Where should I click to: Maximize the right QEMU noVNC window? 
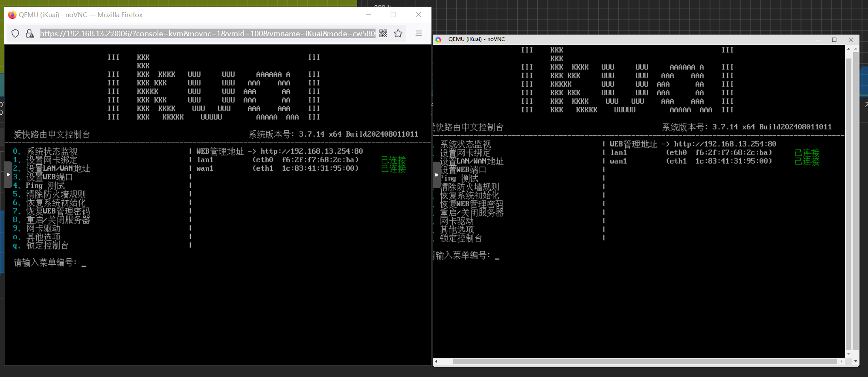click(834, 40)
